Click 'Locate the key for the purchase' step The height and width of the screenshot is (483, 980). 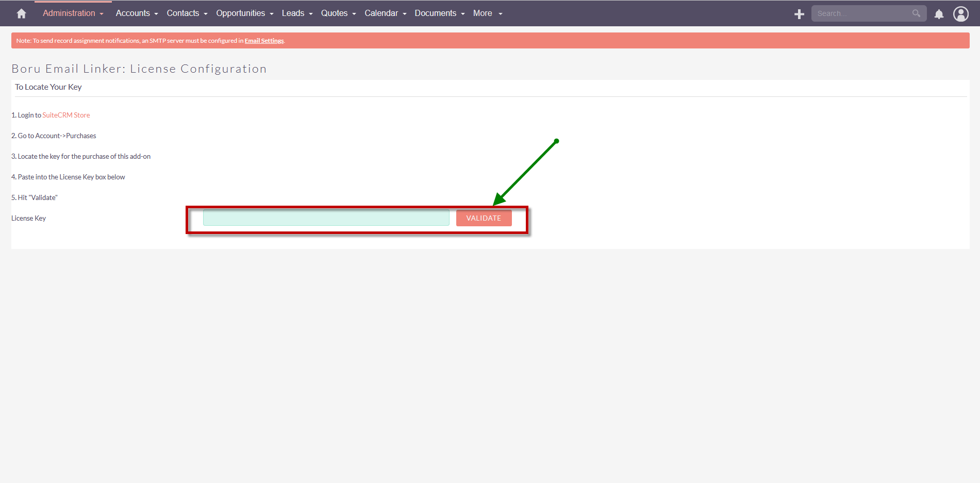tap(81, 156)
